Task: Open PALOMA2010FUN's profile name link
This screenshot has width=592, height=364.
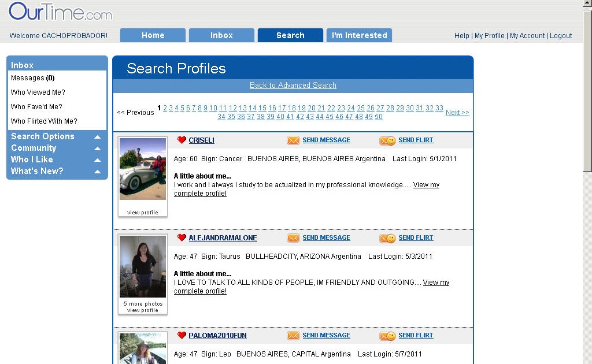Action: pyautogui.click(x=217, y=336)
